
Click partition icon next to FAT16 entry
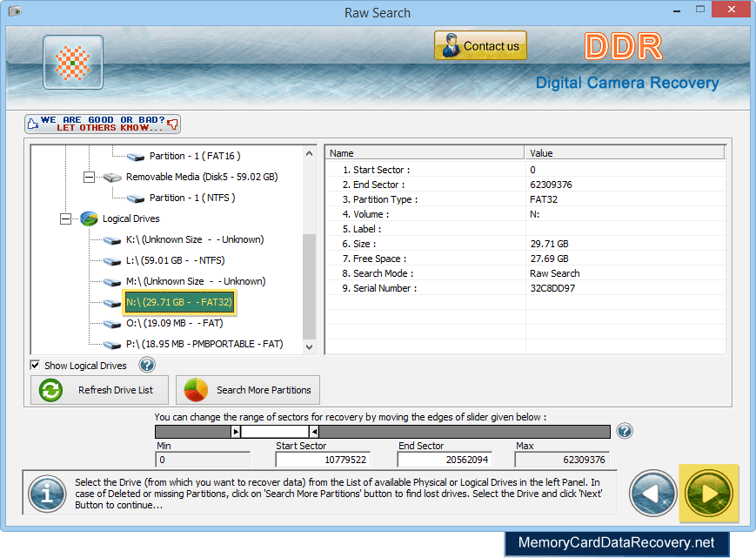pyautogui.click(x=136, y=157)
